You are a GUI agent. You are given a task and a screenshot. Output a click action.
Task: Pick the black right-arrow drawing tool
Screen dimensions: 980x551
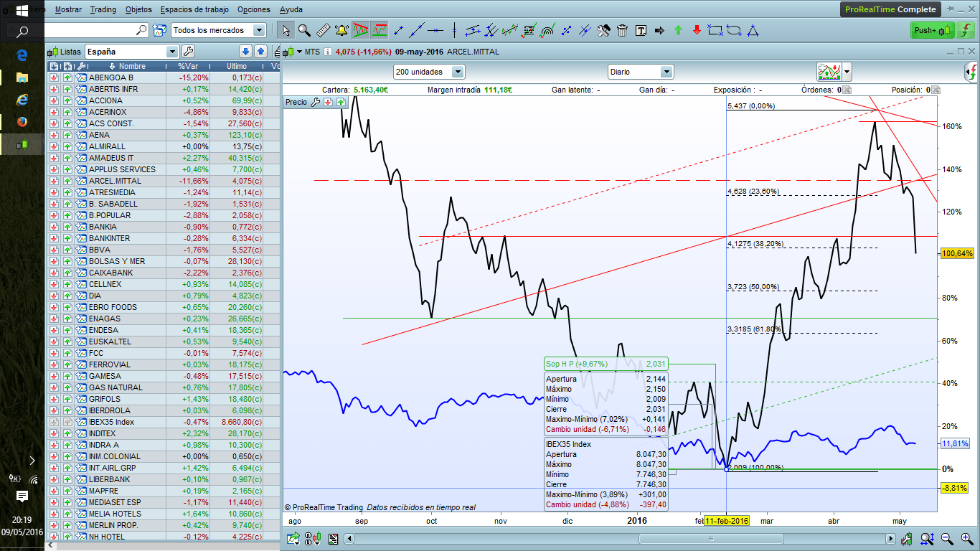coord(659,30)
